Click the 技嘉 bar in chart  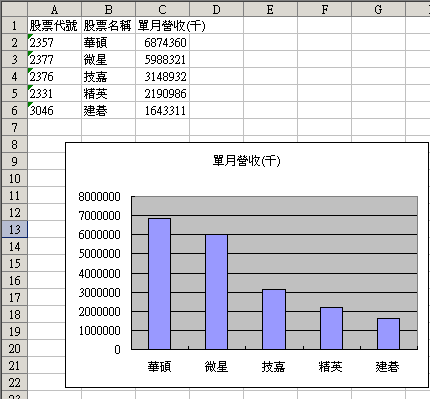274,319
